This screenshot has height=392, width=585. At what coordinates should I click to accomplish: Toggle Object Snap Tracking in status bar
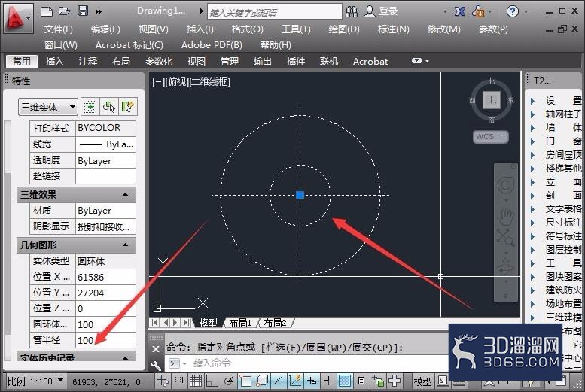279,381
